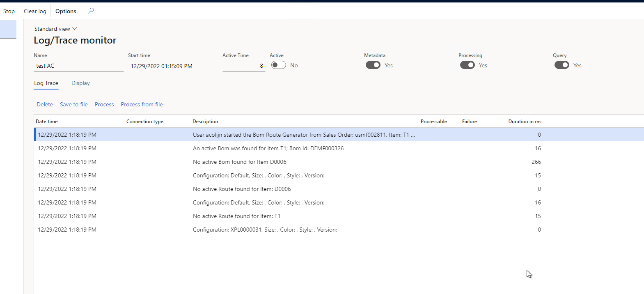Sort by Description column header
The image size is (644, 294).
coord(205,122)
